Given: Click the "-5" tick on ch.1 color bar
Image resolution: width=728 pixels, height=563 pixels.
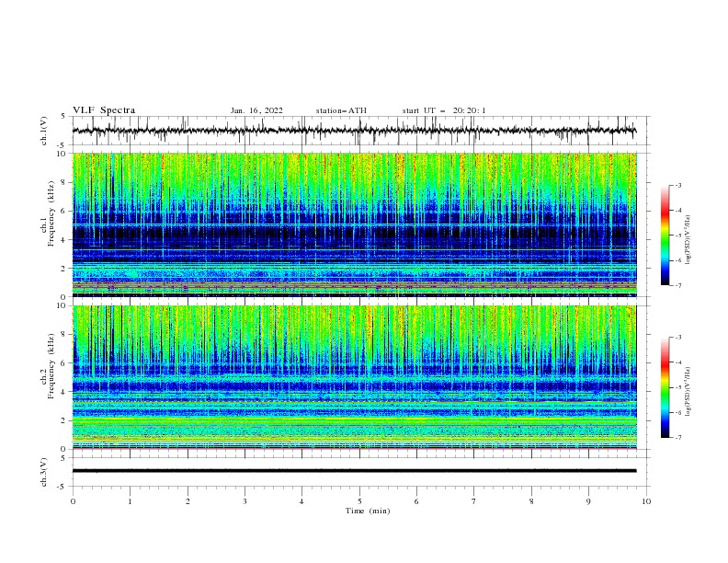Looking at the screenshot, I should [678, 236].
